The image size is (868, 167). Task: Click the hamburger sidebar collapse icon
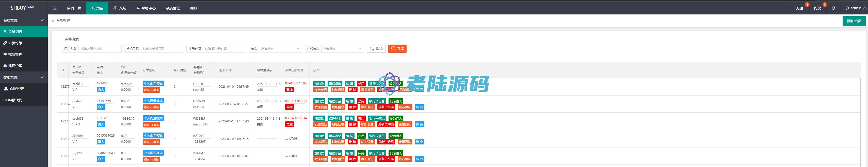point(55,8)
